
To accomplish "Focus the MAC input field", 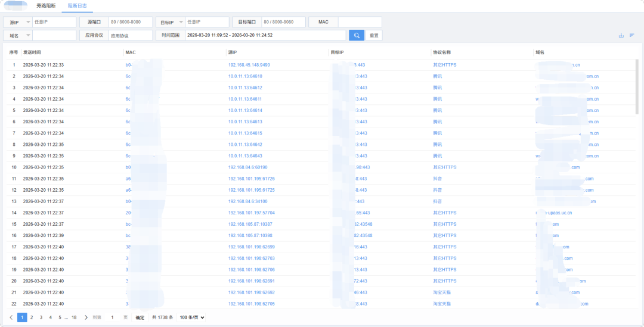I will 360,22.
